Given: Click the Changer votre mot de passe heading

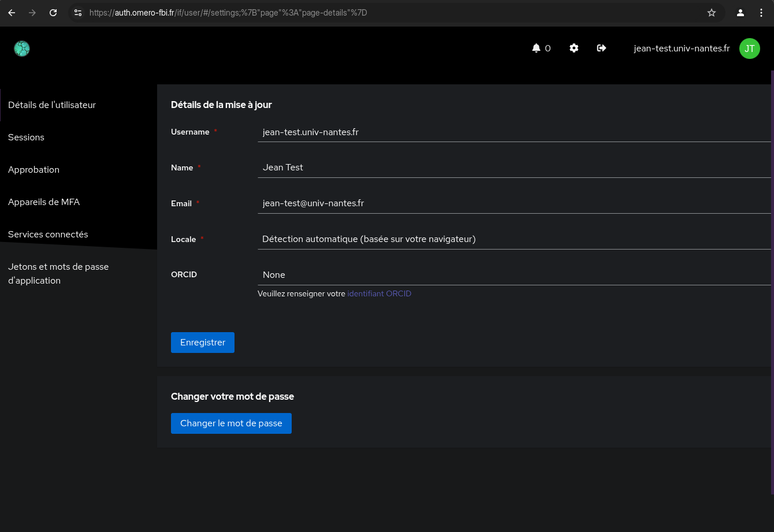Looking at the screenshot, I should tap(232, 397).
